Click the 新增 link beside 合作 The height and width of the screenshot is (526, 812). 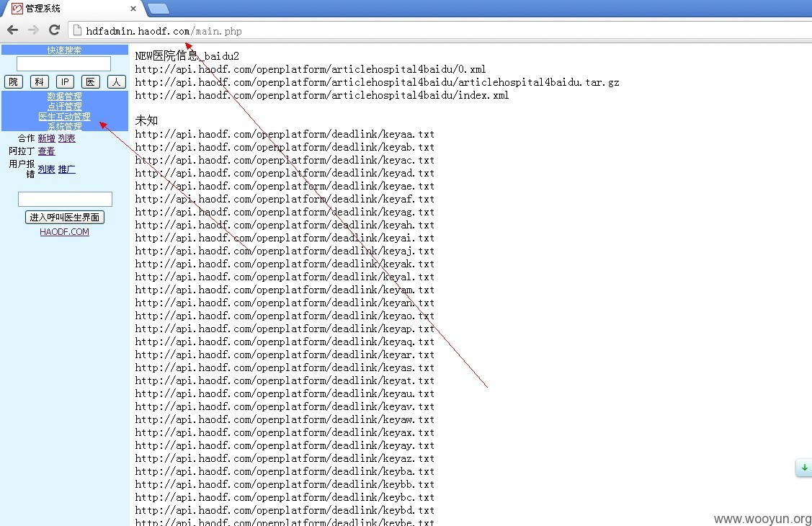point(47,138)
